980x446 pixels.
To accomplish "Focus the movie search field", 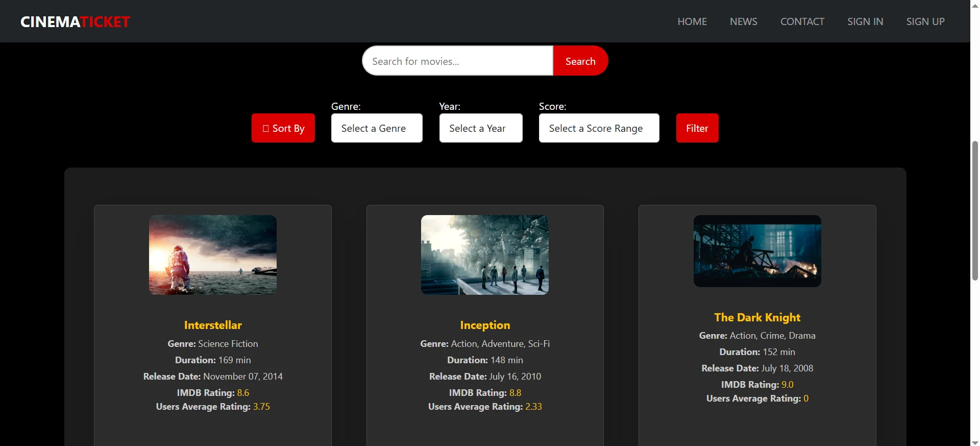I will (x=457, y=61).
